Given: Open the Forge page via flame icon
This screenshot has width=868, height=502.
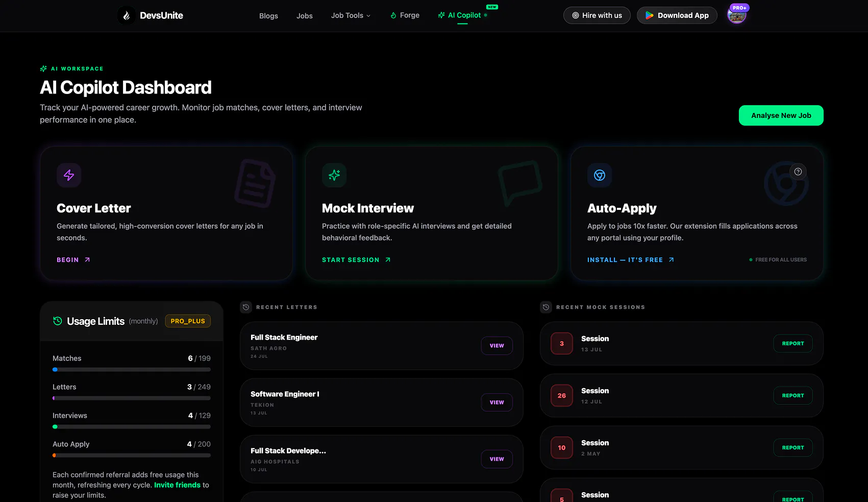Looking at the screenshot, I should pos(393,15).
